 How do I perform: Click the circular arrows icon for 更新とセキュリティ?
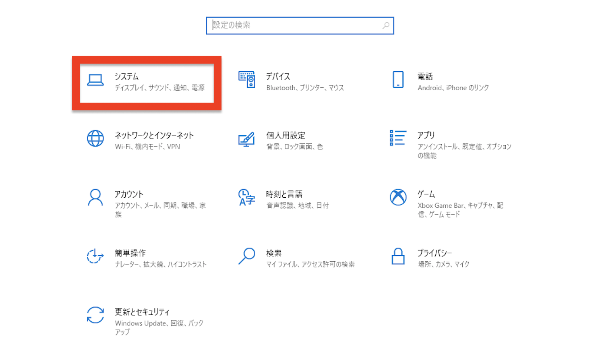point(95,315)
